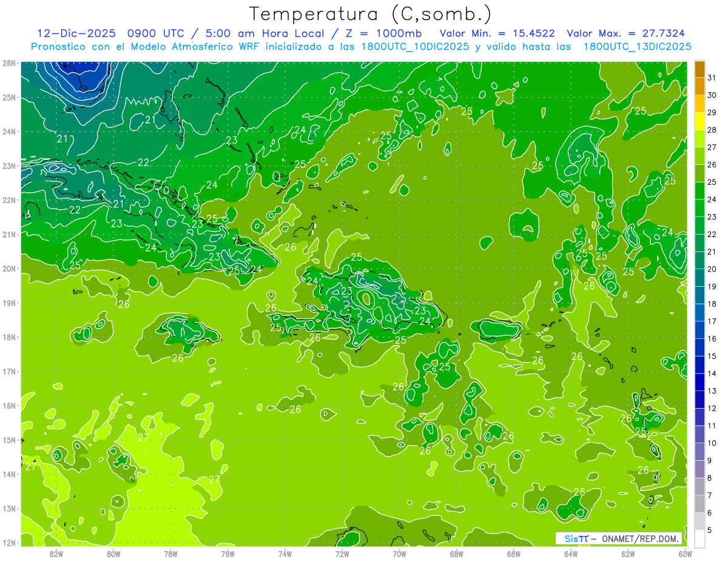This screenshot has height=562, width=728.
Task: Click the latitude axis label "20N"
Action: pos(8,269)
